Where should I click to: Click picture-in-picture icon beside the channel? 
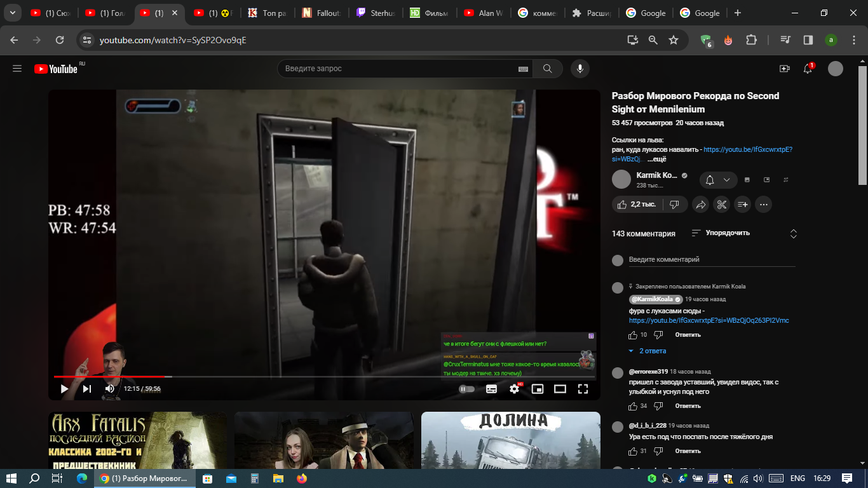click(766, 180)
